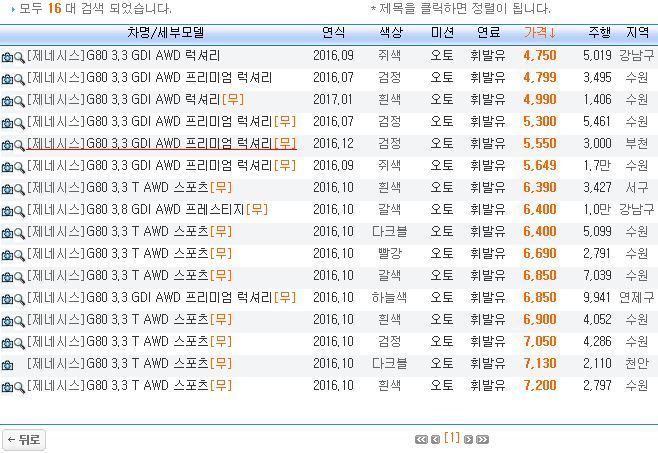Click magnifier icon in the 6,900 price row
Image resolution: width=658 pixels, height=453 pixels.
click(x=19, y=322)
